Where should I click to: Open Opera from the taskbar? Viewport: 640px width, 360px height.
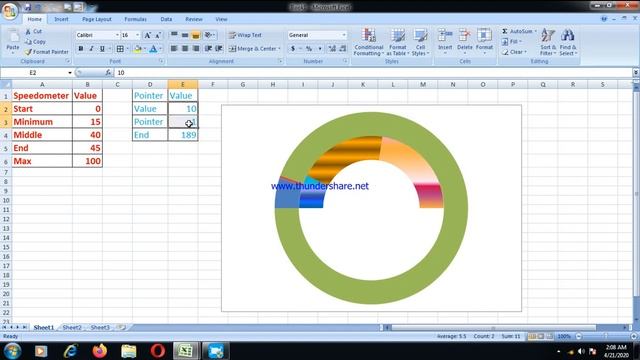pyautogui.click(x=158, y=351)
